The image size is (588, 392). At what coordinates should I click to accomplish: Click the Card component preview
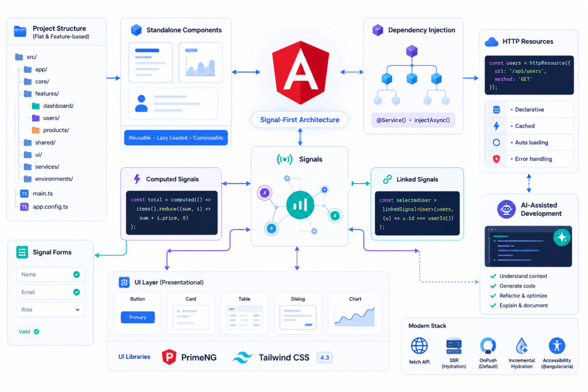pyautogui.click(x=191, y=314)
